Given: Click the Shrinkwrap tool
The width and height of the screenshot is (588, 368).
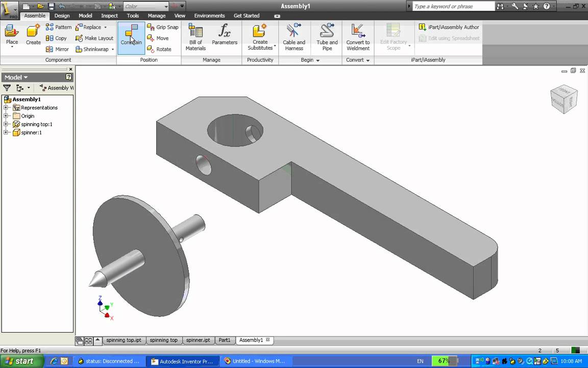Looking at the screenshot, I should point(92,49).
